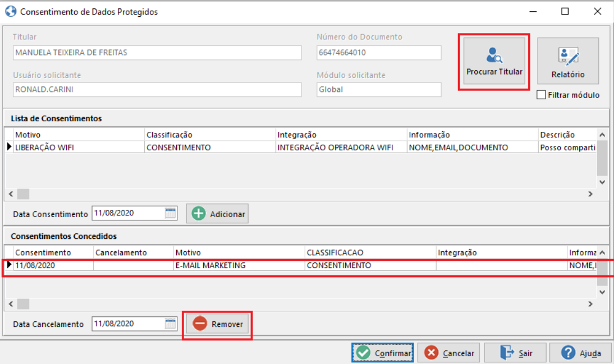Select the Número do Documento field

379,53
